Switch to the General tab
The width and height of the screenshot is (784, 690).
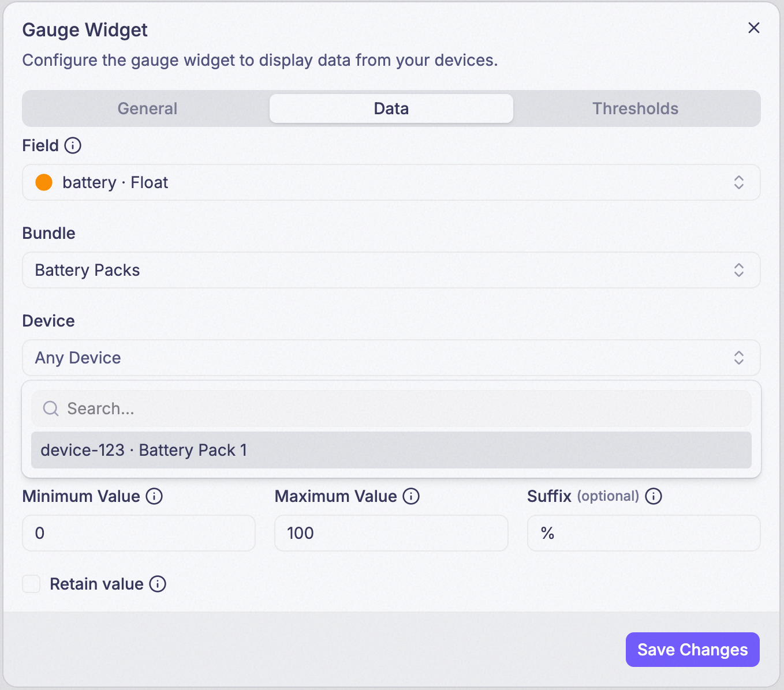(x=147, y=108)
